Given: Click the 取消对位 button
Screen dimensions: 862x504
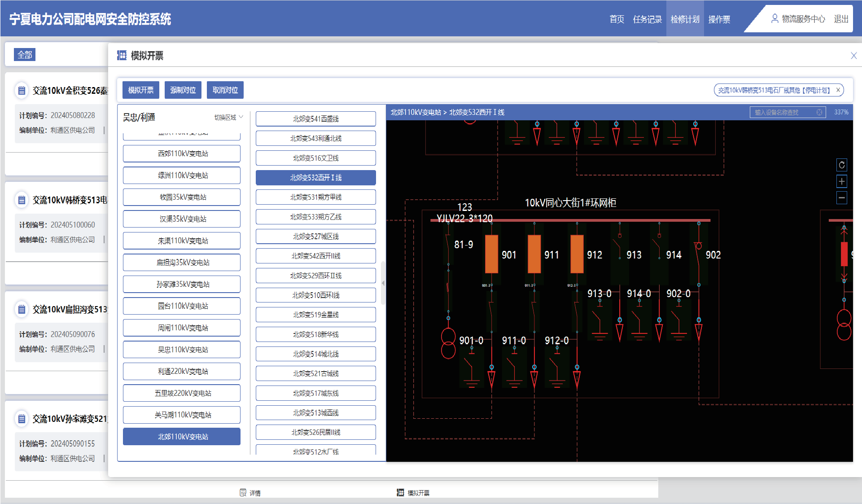Looking at the screenshot, I should tap(225, 90).
